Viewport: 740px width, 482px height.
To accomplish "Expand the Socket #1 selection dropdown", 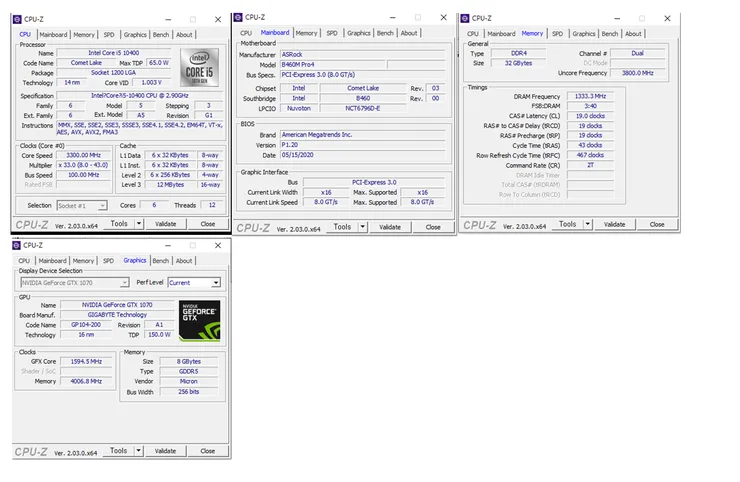I will pos(102,206).
